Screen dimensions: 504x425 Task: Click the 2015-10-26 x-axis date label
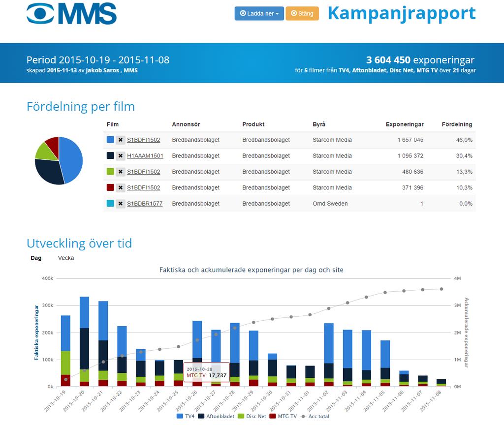(x=187, y=401)
